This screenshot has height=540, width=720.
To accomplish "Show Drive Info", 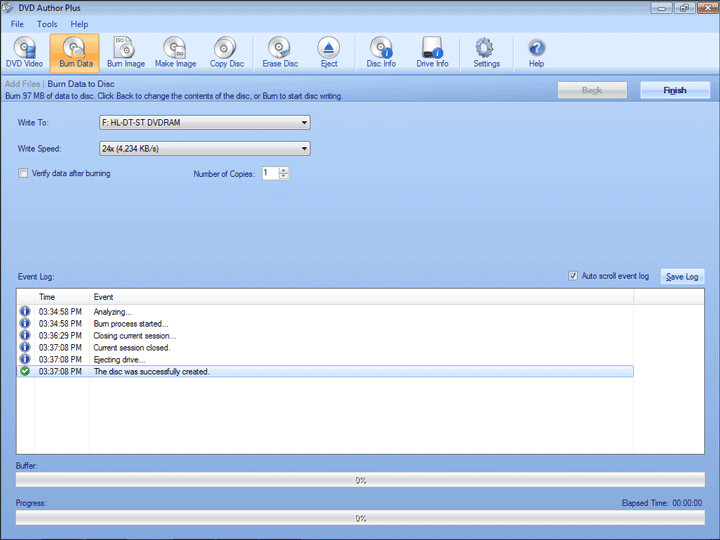I will pos(432,53).
